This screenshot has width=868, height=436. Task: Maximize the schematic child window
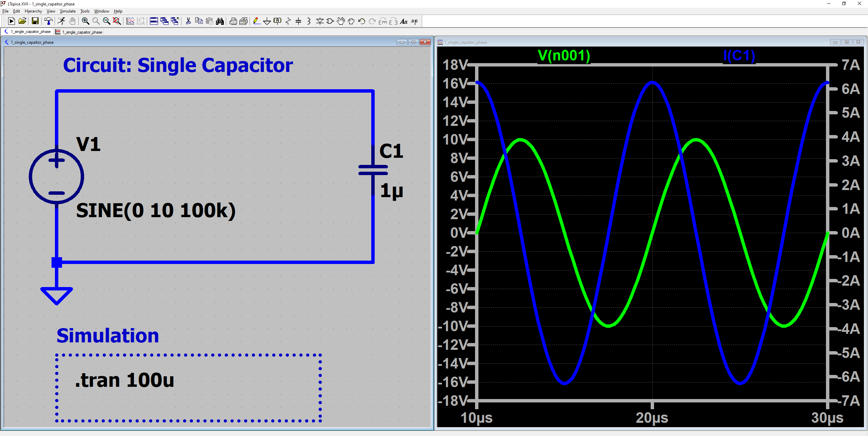point(413,42)
